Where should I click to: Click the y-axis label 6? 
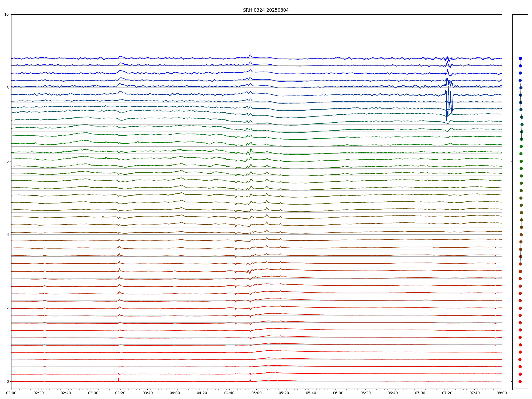point(7,161)
